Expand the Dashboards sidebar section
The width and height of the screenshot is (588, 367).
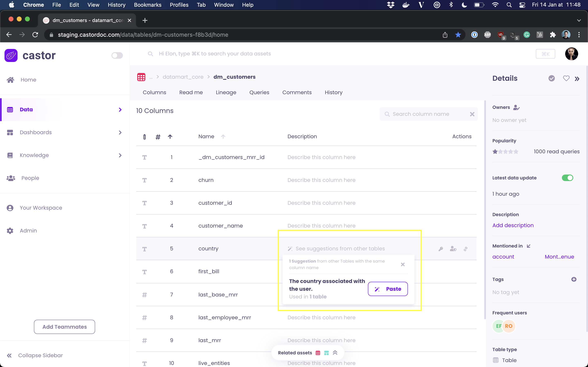coord(120,132)
